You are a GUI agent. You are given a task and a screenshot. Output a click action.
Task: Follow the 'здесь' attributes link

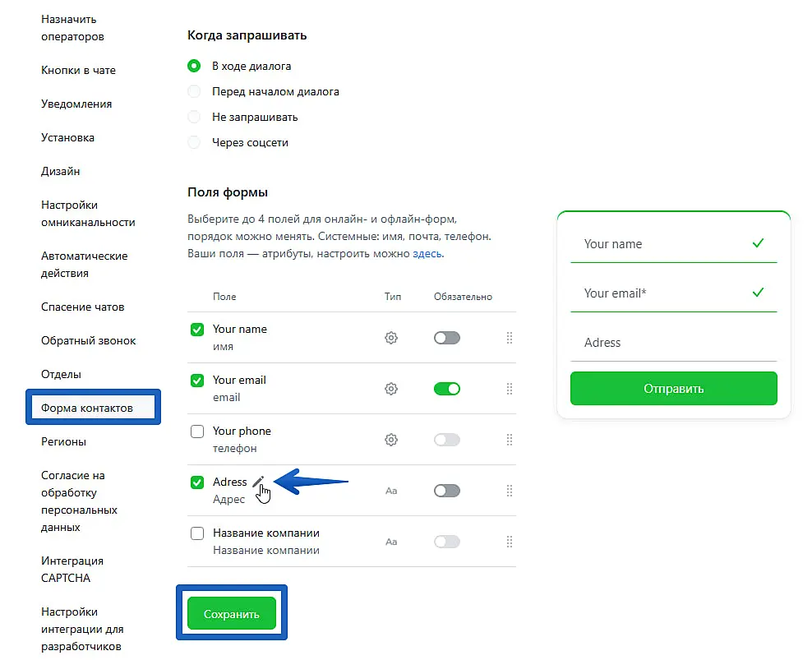pos(427,254)
